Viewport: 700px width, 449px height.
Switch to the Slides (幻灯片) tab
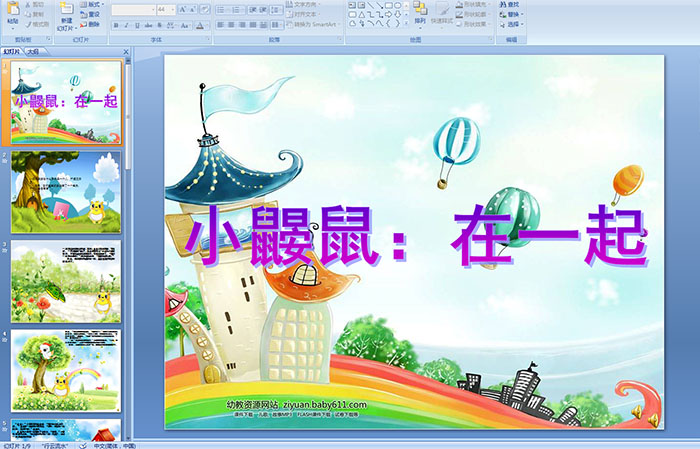coord(12,50)
